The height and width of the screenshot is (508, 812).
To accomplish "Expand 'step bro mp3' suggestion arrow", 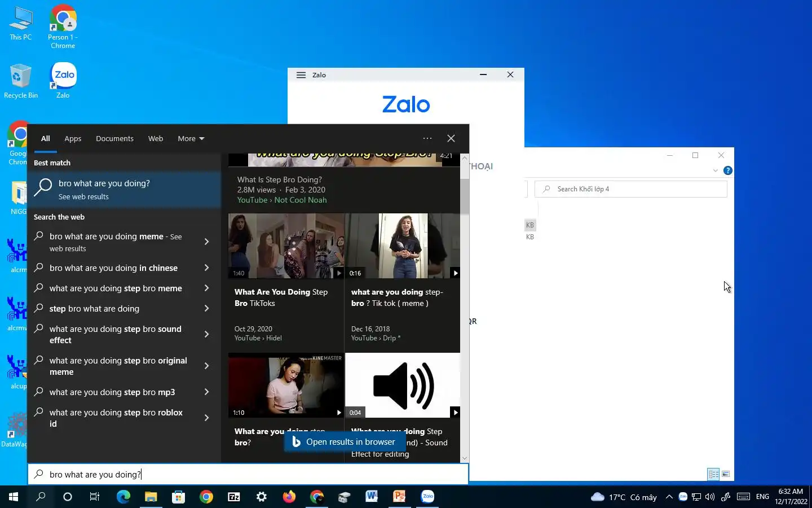I will coord(206,392).
